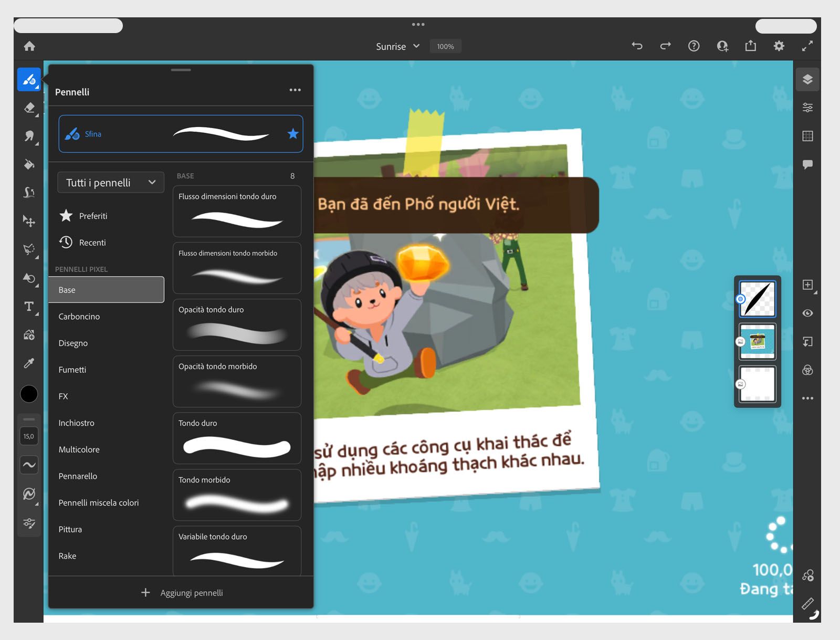Open the Sunrise document name dropdown
The height and width of the screenshot is (640, 840).
pyautogui.click(x=397, y=46)
